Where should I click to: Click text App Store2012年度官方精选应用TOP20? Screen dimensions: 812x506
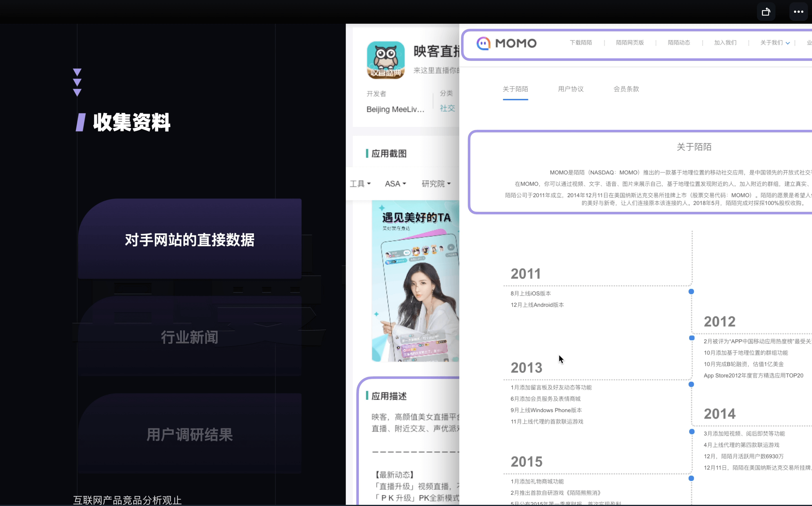click(x=753, y=376)
